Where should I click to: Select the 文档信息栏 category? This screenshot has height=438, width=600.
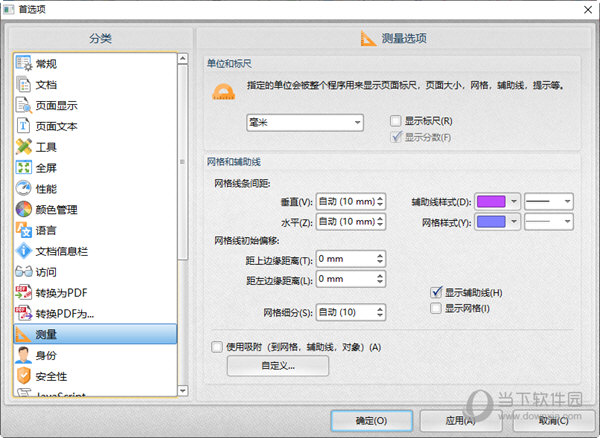[95, 251]
